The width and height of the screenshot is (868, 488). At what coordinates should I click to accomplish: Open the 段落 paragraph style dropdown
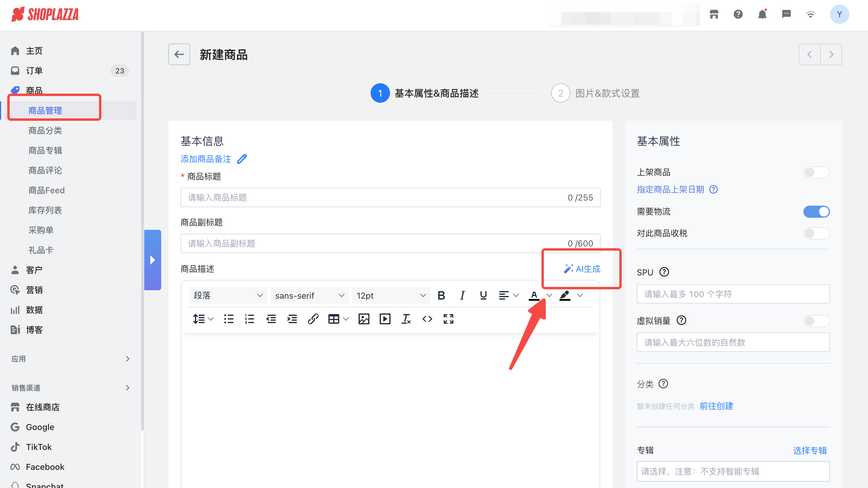tap(228, 295)
